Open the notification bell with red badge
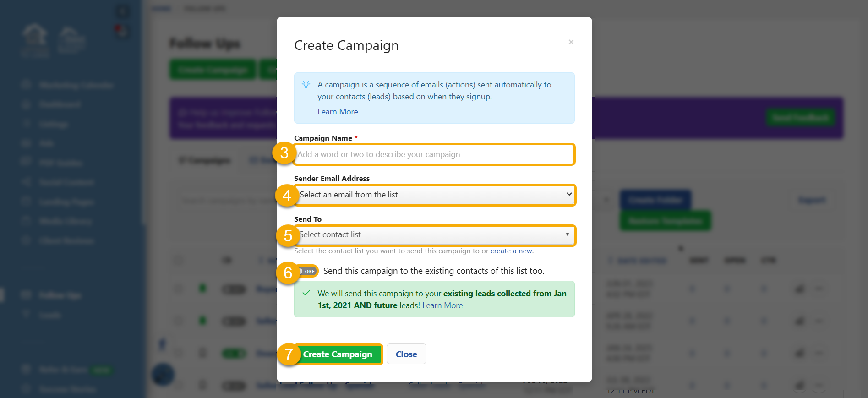This screenshot has width=868, height=398. click(x=122, y=31)
